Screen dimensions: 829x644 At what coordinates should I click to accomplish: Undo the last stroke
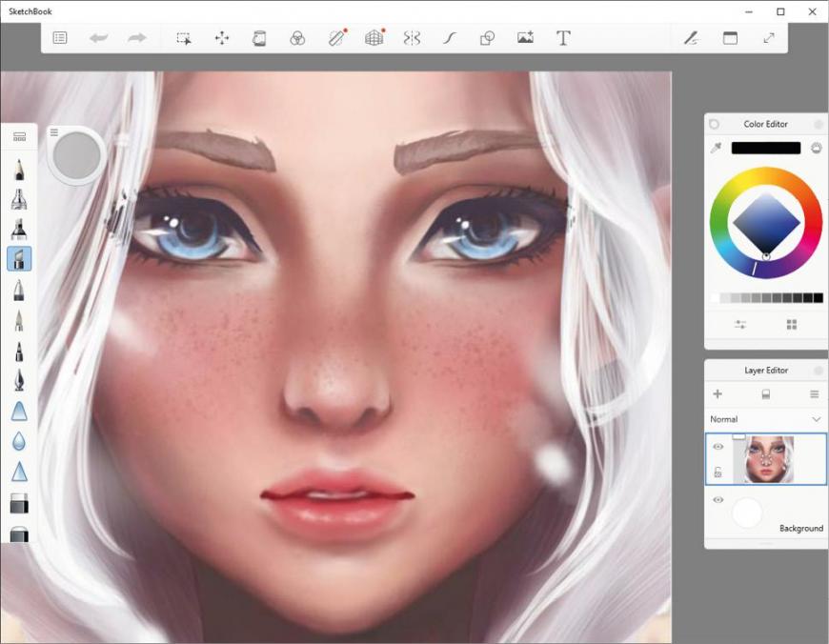coord(99,38)
